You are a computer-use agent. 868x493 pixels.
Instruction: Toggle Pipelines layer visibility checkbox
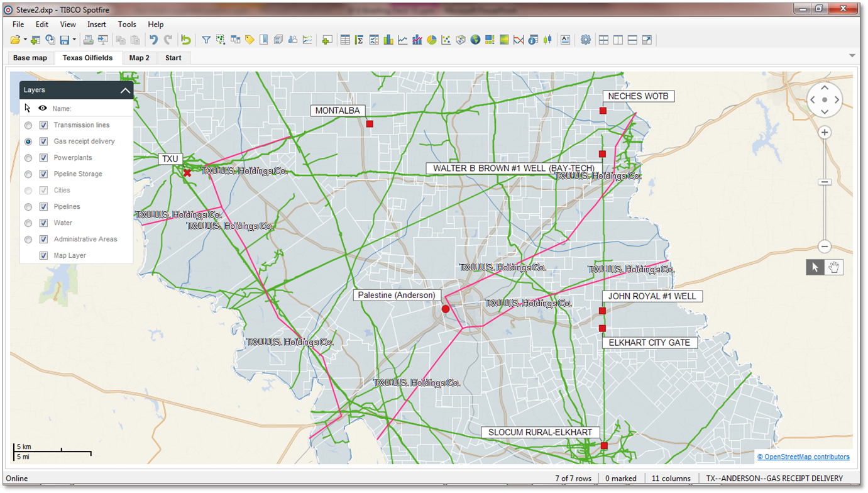tap(43, 207)
